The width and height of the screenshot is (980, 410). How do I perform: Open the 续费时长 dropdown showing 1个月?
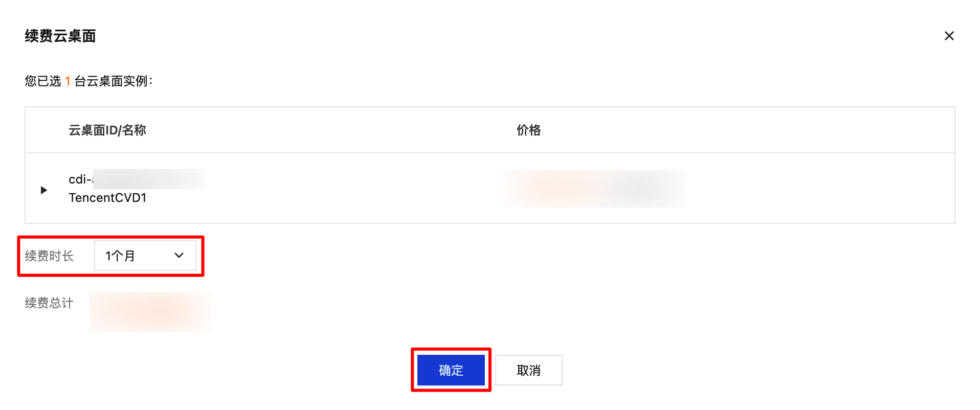coord(145,256)
